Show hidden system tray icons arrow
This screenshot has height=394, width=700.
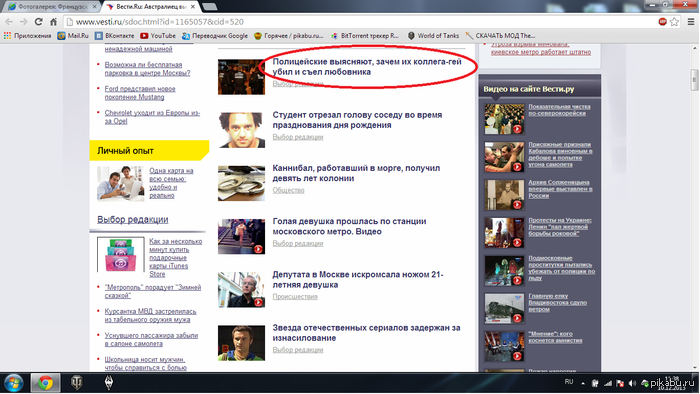click(583, 383)
